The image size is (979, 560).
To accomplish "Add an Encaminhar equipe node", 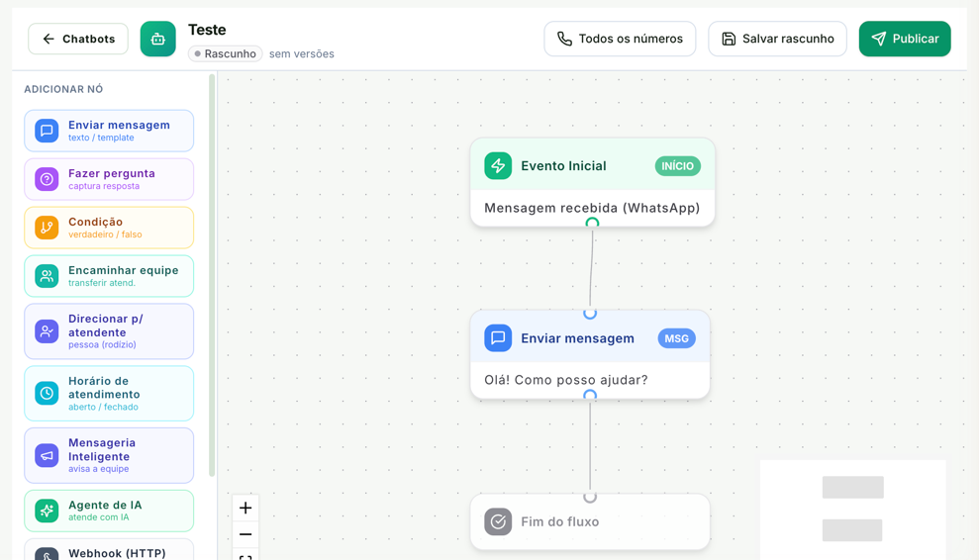I will pos(109,276).
